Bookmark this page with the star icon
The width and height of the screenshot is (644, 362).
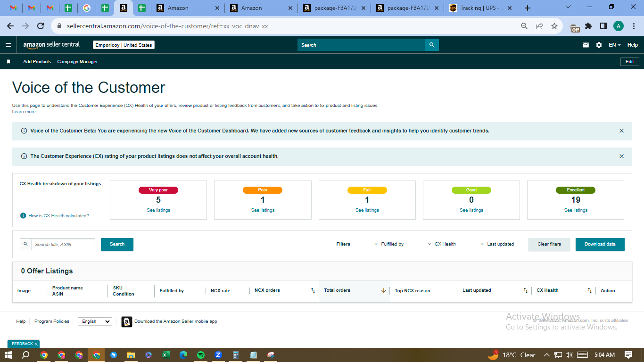point(554,26)
